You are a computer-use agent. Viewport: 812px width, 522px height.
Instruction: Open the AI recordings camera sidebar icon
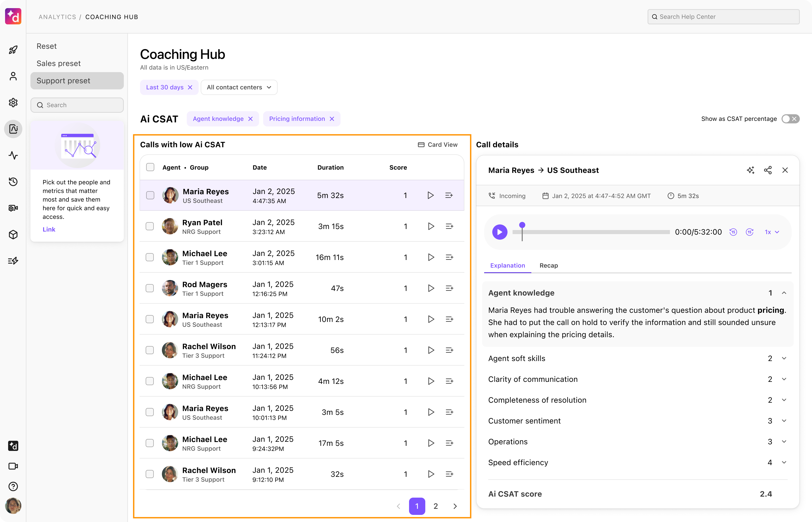13,208
